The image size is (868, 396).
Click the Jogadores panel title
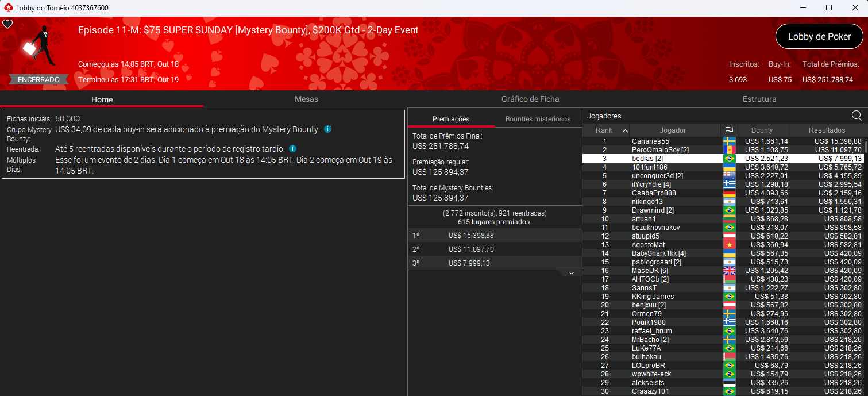[x=604, y=116]
